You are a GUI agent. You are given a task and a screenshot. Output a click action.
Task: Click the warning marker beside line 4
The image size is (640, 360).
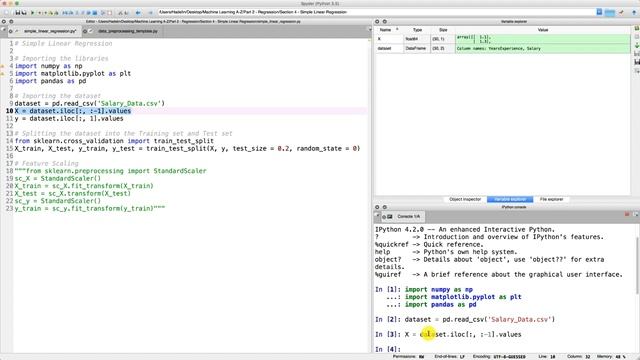[x=2, y=66]
